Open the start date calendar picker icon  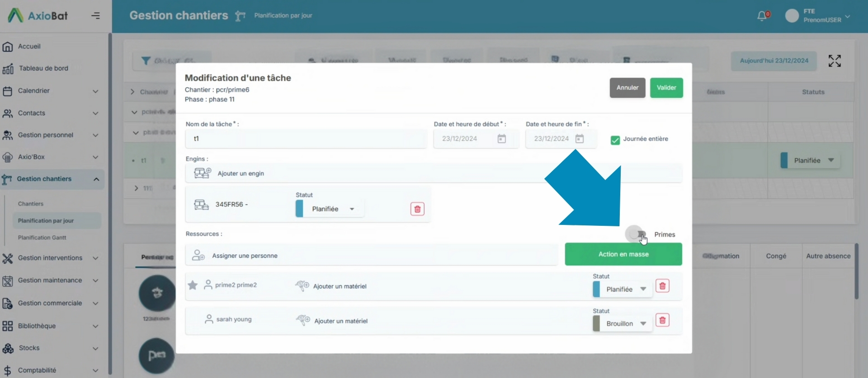[501, 139]
